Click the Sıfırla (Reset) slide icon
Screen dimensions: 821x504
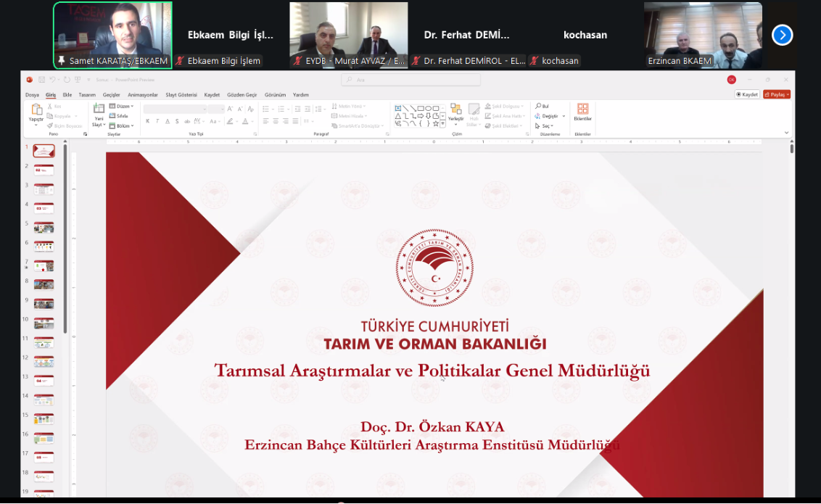[119, 116]
